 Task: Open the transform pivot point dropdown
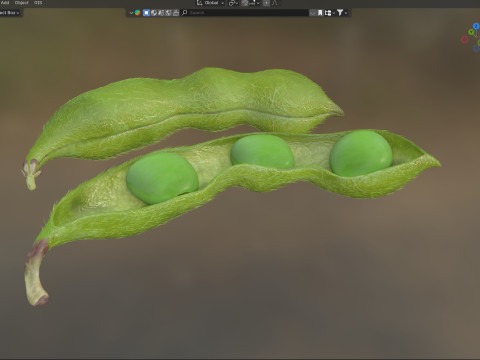[x=233, y=3]
